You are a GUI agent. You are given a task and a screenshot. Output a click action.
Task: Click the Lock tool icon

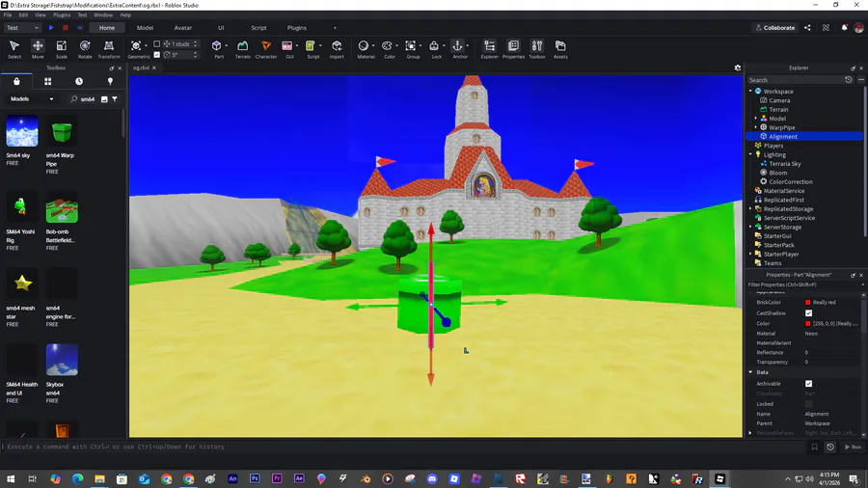pos(434,46)
